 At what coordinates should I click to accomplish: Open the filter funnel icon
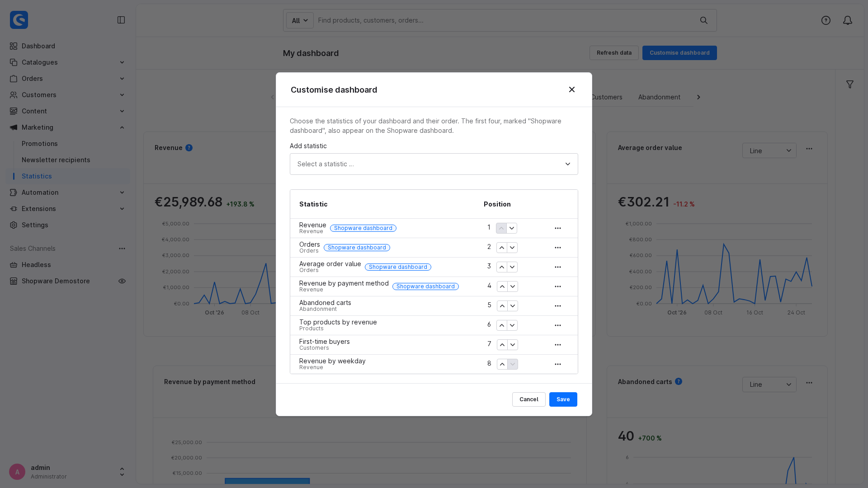850,84
